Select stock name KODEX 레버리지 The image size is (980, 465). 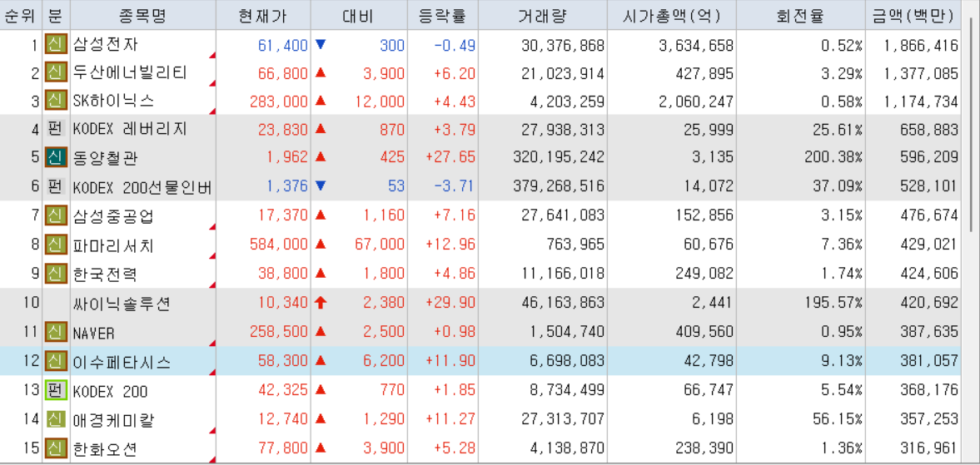click(129, 131)
